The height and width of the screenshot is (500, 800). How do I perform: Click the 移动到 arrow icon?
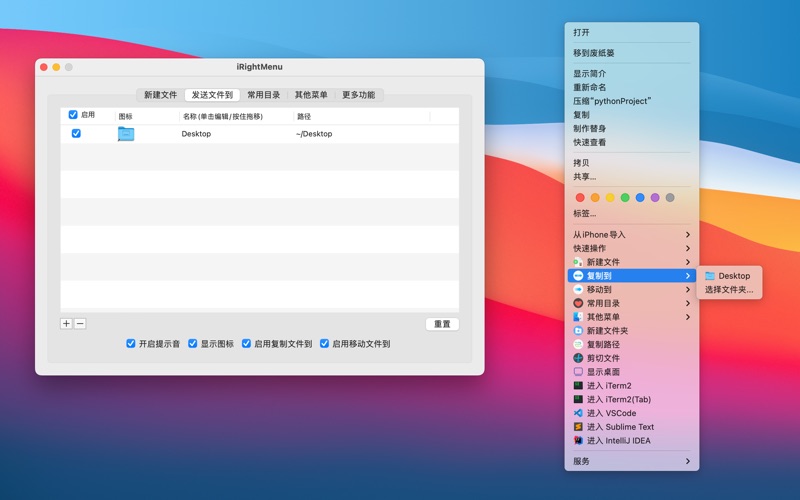tap(578, 289)
